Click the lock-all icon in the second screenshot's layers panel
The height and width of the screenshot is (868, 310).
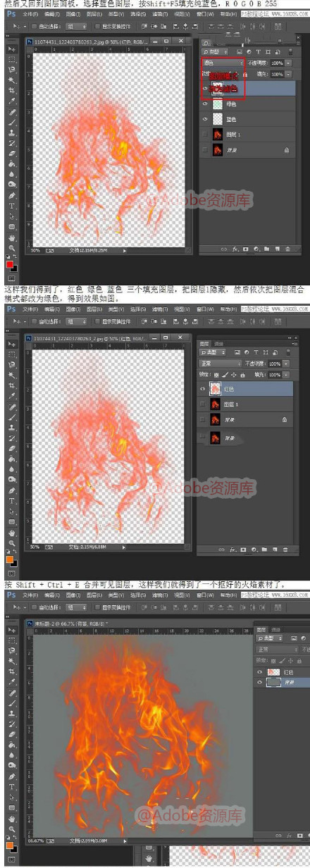click(242, 375)
